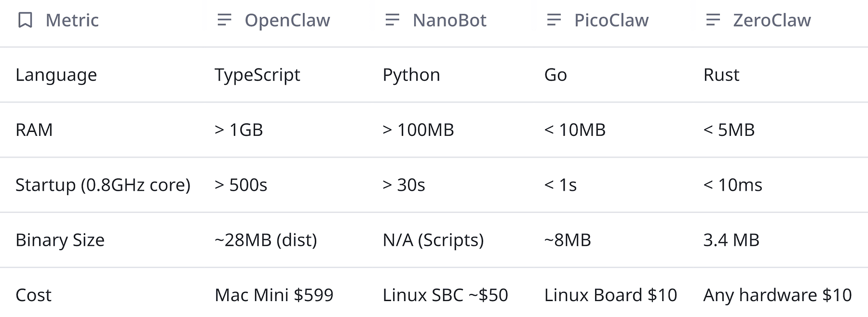
Task: Open the OpenClaw column header
Action: pos(287,20)
